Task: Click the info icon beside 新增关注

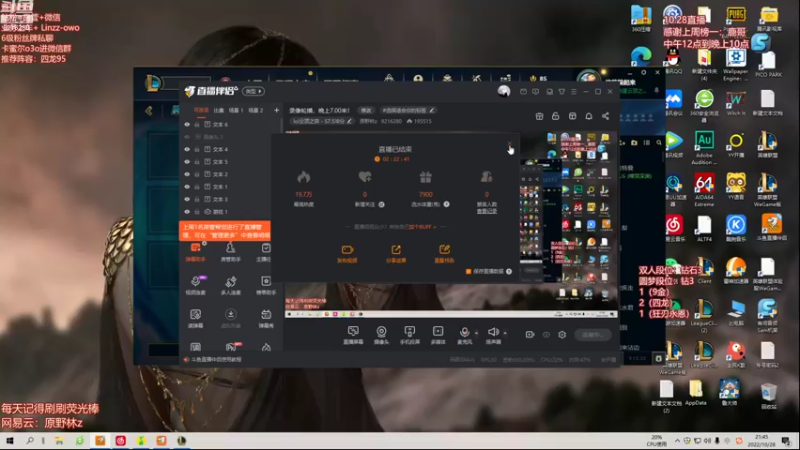Action: 381,204
